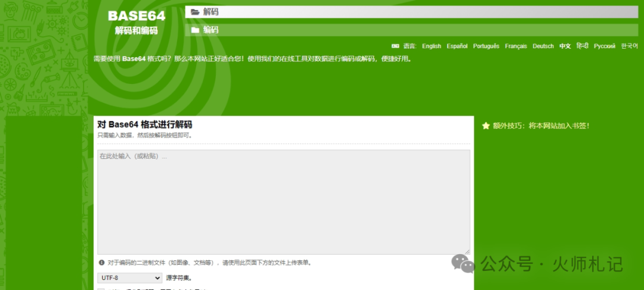Image resolution: width=644 pixels, height=290 pixels.
Task: Switch language to English
Action: point(431,46)
